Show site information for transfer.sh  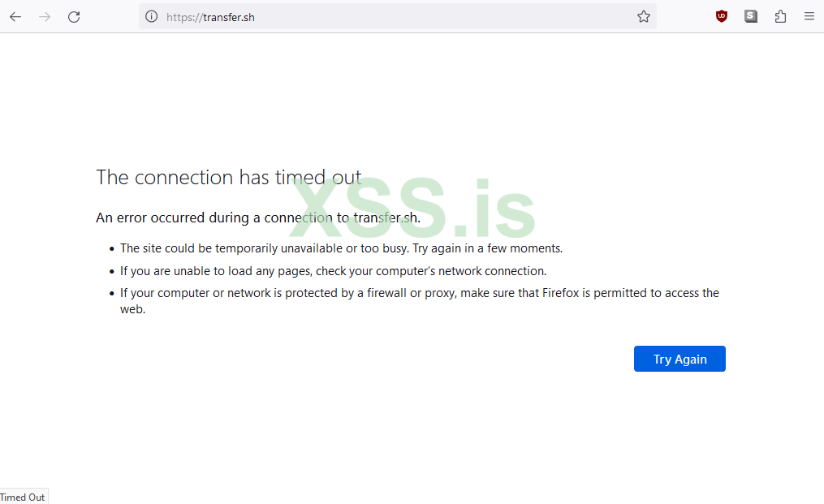pos(151,16)
